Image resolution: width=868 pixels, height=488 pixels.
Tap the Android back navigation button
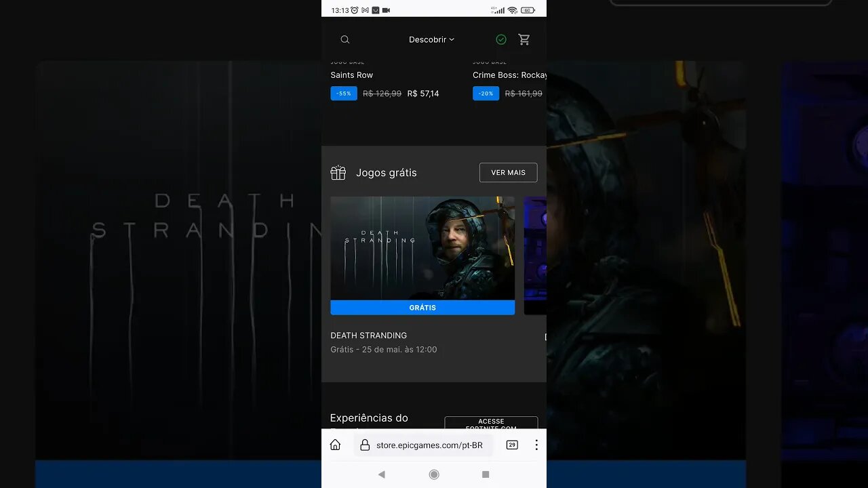point(381,474)
